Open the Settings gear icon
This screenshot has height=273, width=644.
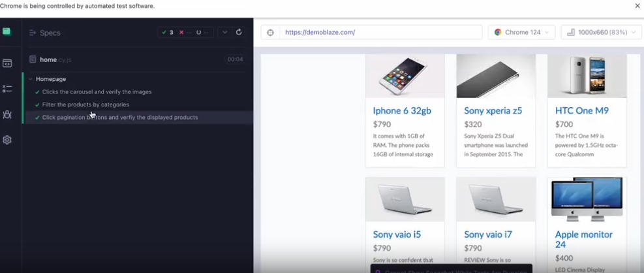coord(7,140)
